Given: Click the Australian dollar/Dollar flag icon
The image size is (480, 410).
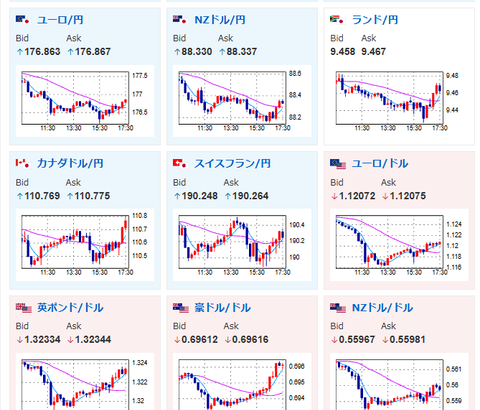Looking at the screenshot, I should click(x=181, y=308).
